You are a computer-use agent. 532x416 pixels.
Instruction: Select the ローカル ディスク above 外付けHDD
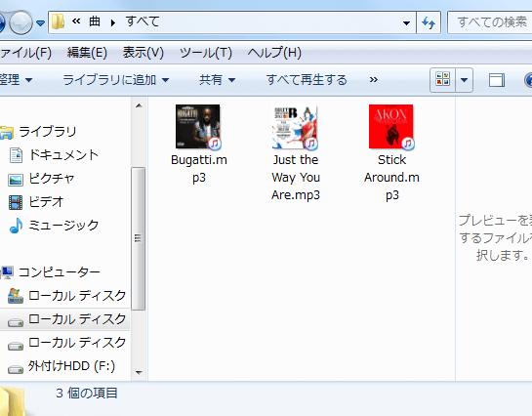click(x=77, y=343)
